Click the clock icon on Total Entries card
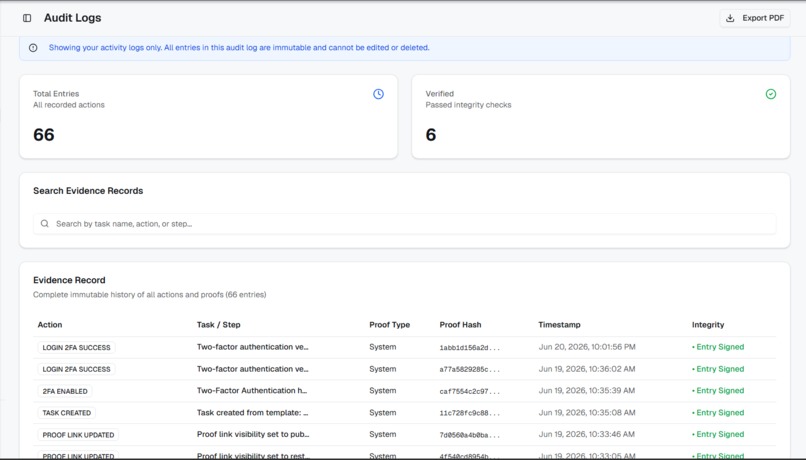Viewport: 806px width, 460px height. (378, 94)
